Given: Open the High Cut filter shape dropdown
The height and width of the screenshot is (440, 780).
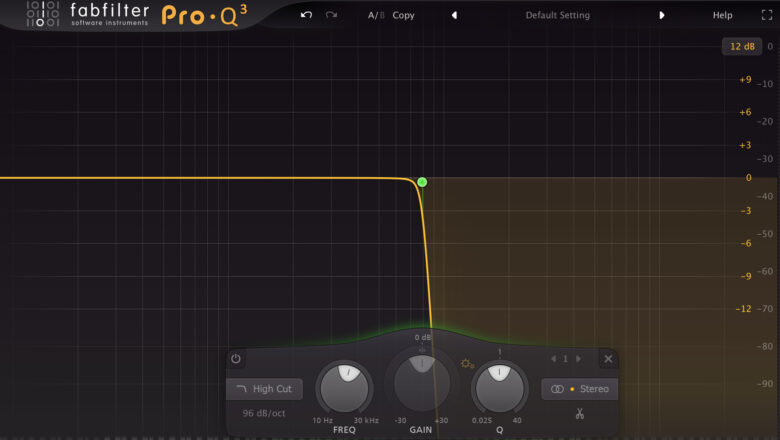Looking at the screenshot, I should tap(264, 389).
